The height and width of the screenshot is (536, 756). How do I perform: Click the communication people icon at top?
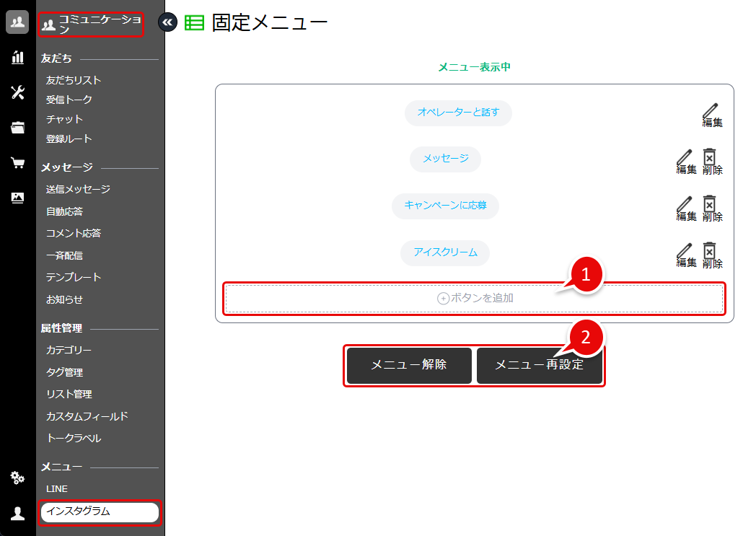17,22
